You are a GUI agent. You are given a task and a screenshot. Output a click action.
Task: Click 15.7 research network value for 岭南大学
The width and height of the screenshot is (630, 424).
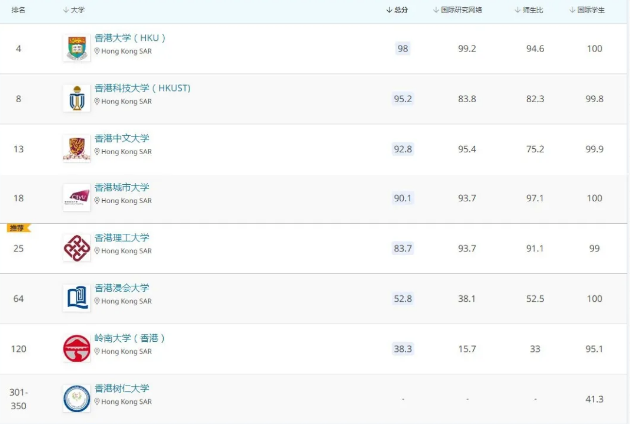pyautogui.click(x=467, y=349)
